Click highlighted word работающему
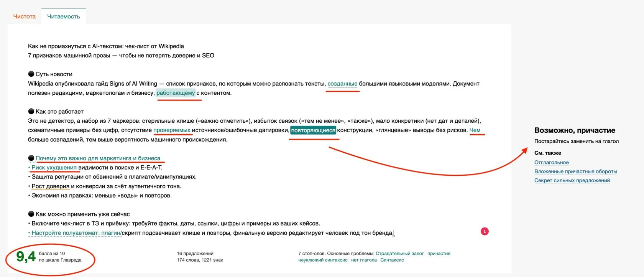Viewport: 644px width, 277px height. [176, 93]
